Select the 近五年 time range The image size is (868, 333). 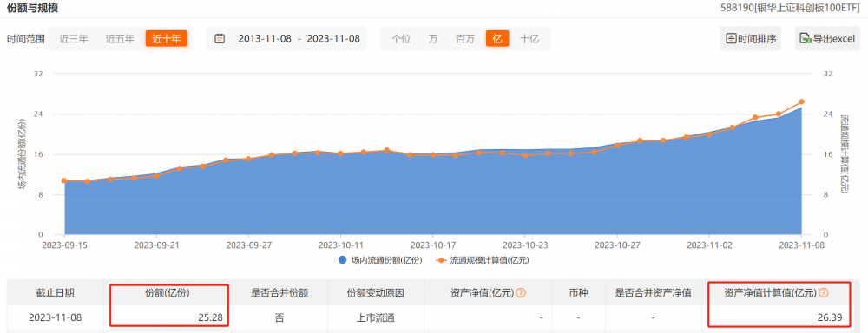click(x=120, y=39)
